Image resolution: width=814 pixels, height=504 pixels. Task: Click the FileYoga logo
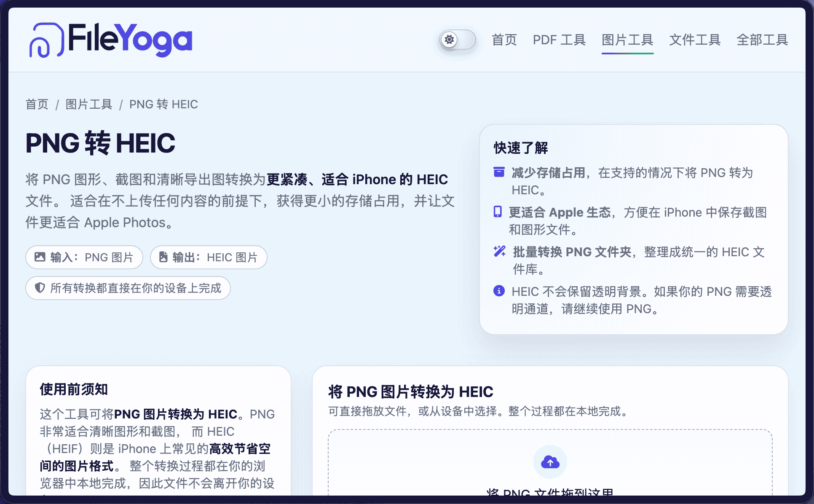tap(111, 40)
